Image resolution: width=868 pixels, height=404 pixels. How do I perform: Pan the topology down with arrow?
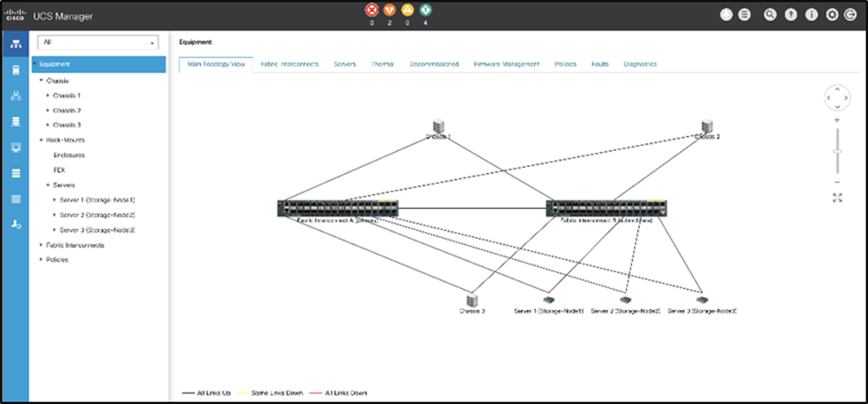pos(837,106)
